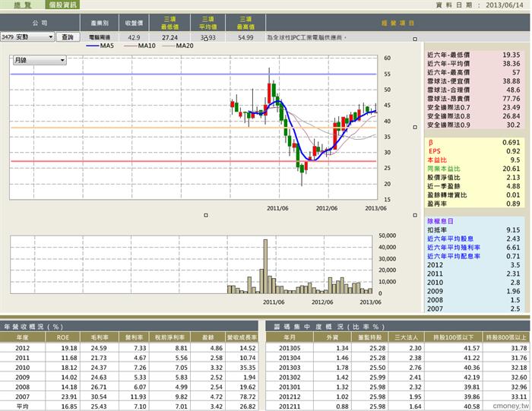This screenshot has width=532, height=411.
Task: Click the EPS label
Action: pos(434,151)
